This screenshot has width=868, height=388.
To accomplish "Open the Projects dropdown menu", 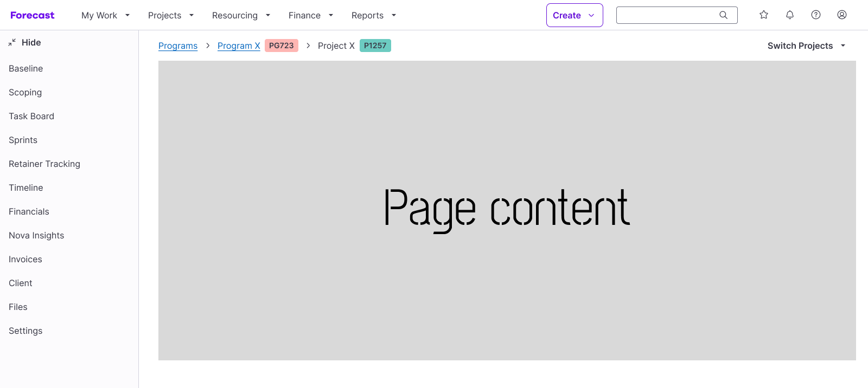I will pyautogui.click(x=171, y=15).
